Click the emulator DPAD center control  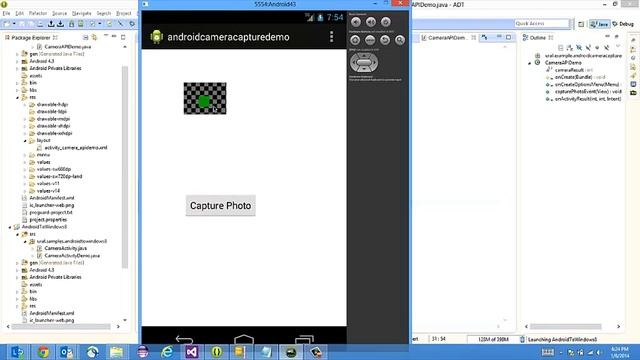364,62
